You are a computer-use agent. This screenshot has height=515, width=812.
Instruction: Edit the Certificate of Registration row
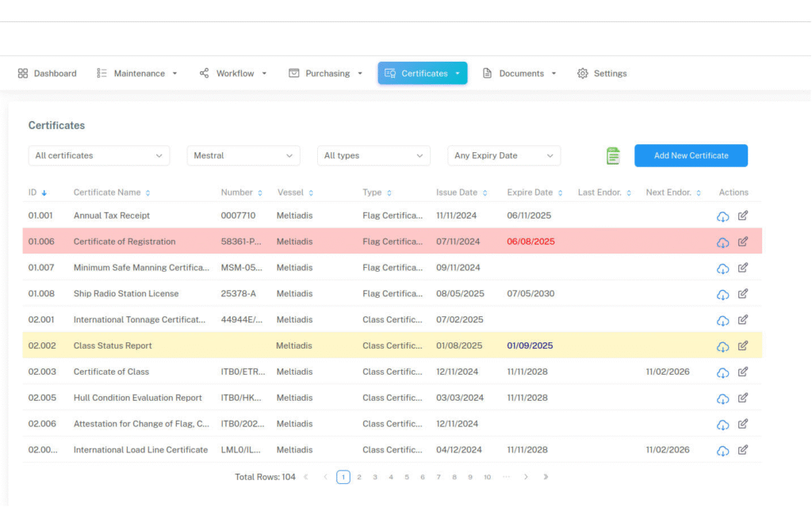(x=743, y=242)
